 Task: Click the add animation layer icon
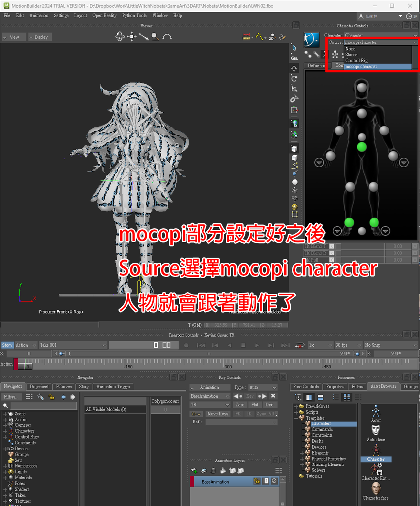click(x=194, y=471)
